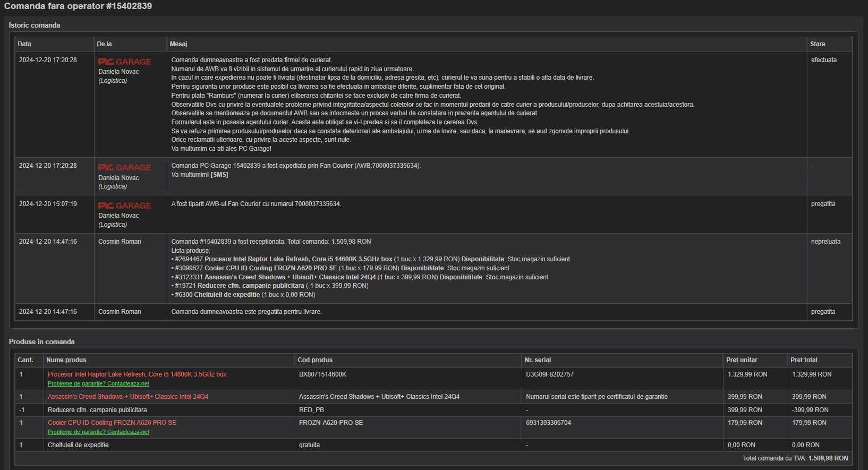Click the warranty problems link under the Cooler CPU row
868x470 pixels.
98,432
